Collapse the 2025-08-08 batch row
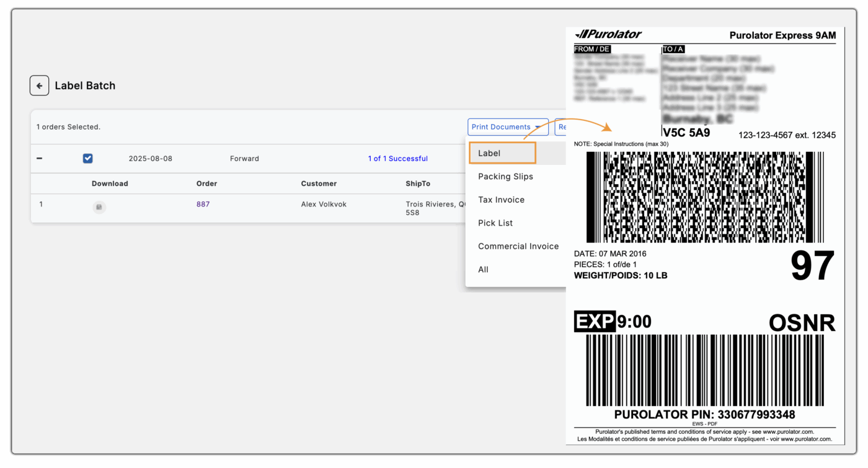The image size is (868, 468). (38, 158)
